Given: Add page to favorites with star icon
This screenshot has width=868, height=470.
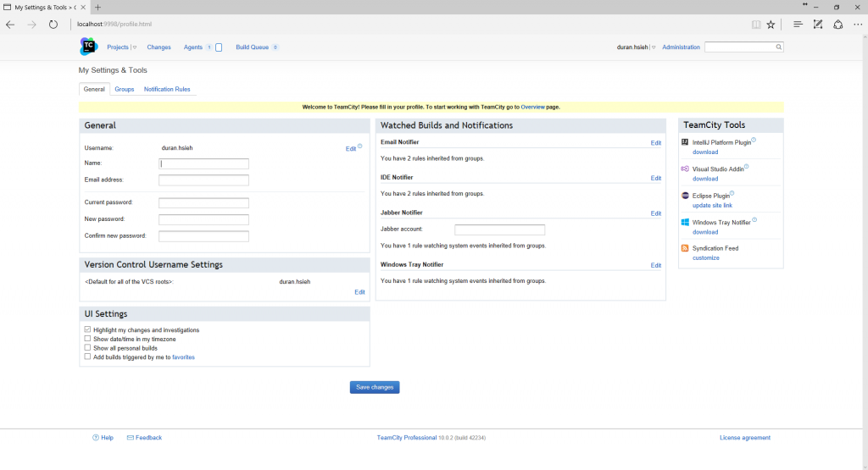Looking at the screenshot, I should 771,25.
